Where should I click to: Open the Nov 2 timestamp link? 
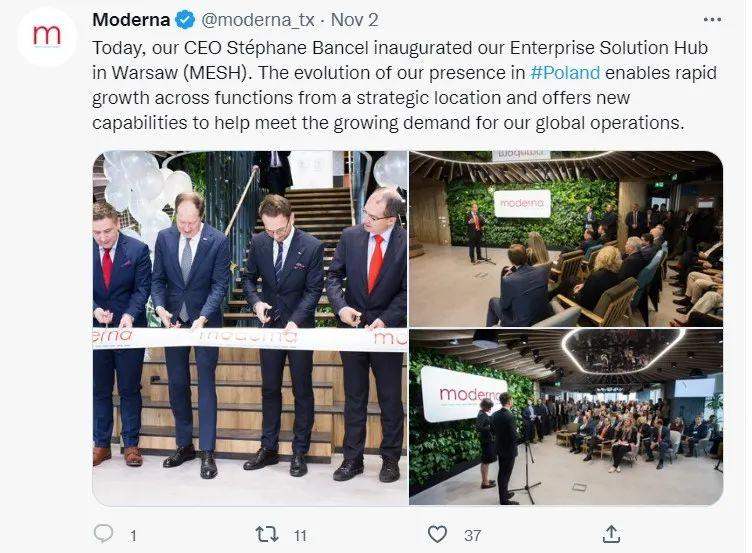[354, 20]
